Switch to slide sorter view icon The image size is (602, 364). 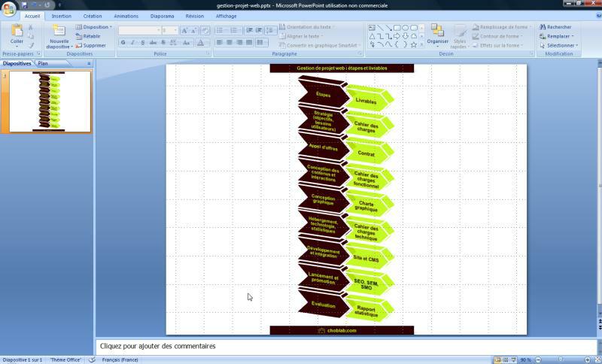pyautogui.click(x=506, y=359)
